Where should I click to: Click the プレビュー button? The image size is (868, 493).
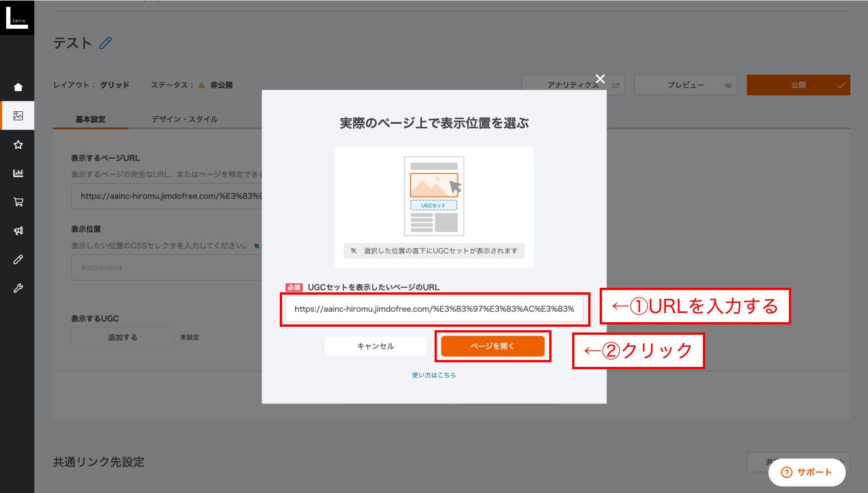click(686, 85)
